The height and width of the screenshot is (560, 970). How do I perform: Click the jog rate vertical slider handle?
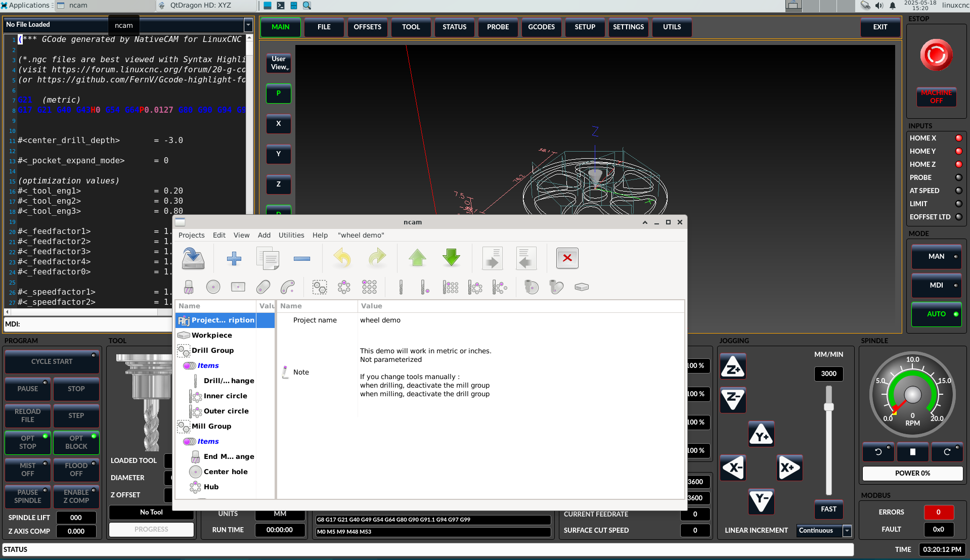point(828,407)
